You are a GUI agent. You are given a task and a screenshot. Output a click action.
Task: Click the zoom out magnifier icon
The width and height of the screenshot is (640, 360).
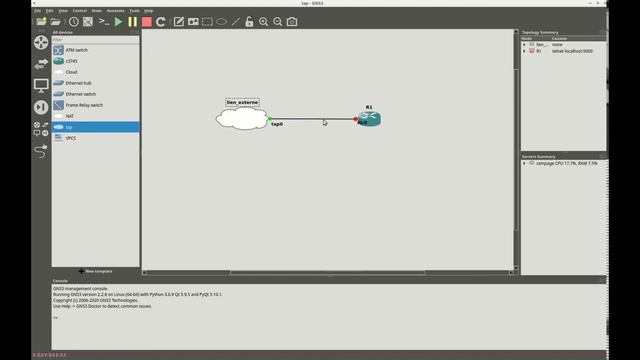tap(278, 22)
